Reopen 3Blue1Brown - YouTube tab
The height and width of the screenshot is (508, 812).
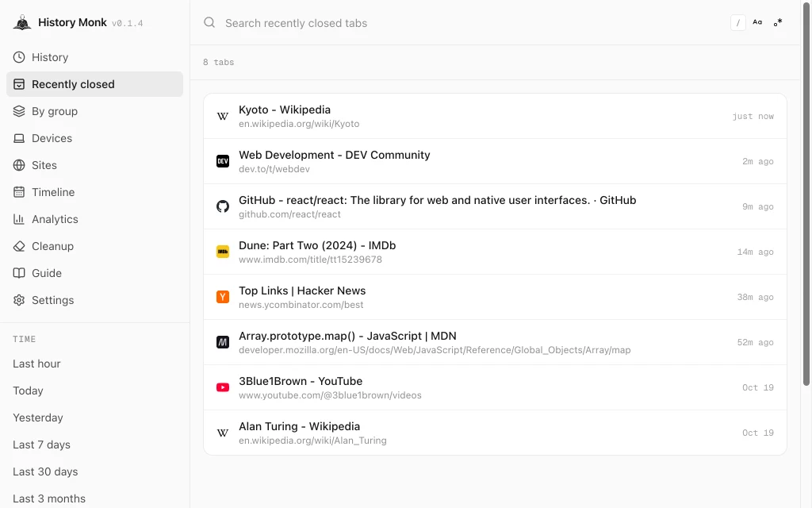pos(495,387)
